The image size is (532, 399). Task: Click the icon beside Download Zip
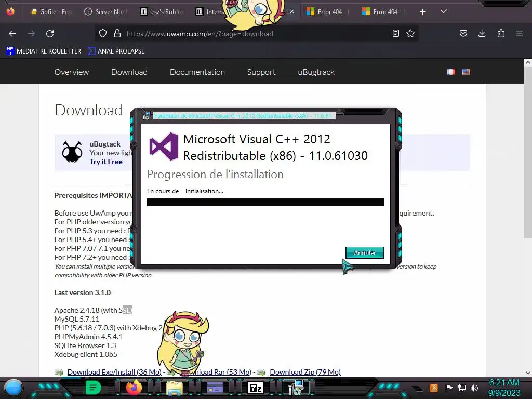coord(261,372)
